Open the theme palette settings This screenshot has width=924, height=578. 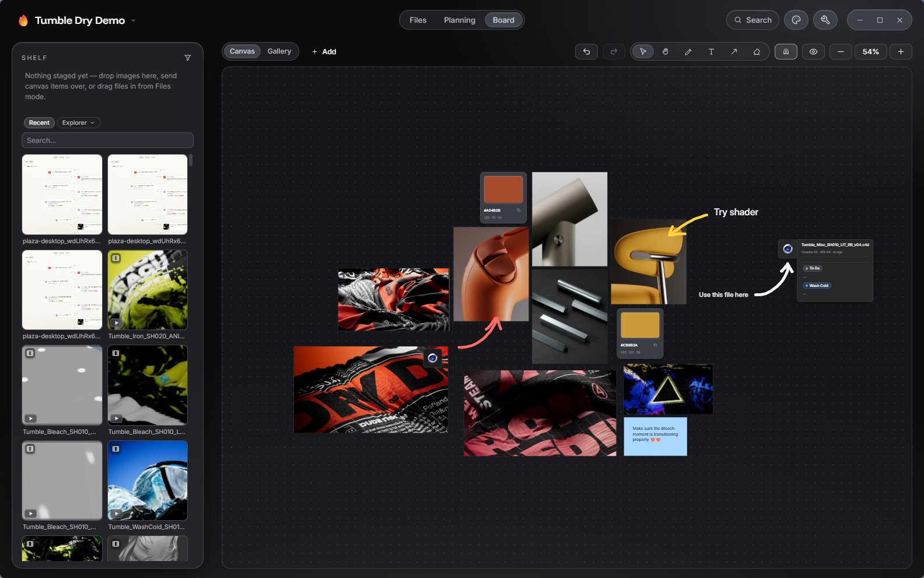[x=796, y=20]
